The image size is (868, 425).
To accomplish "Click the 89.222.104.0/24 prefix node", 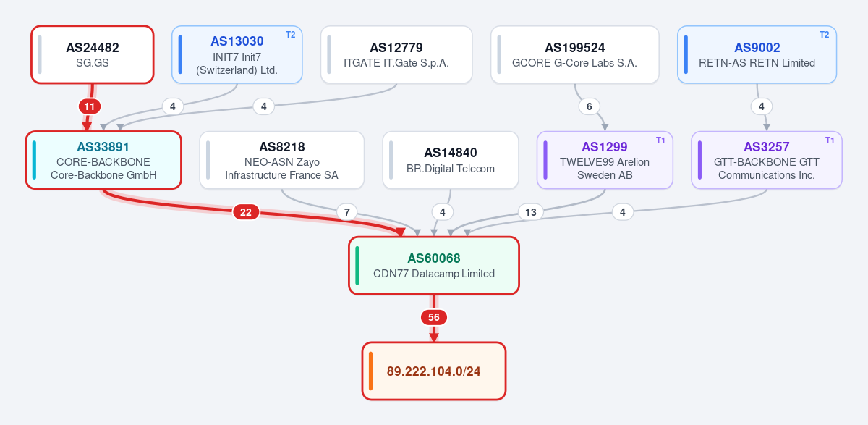I will click(x=434, y=371).
